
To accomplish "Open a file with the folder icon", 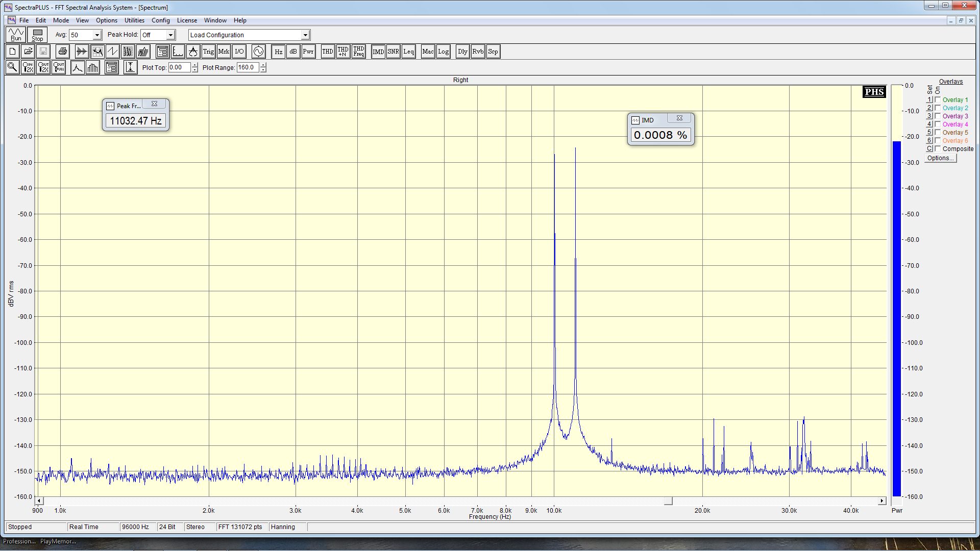I will pyautogui.click(x=28, y=52).
